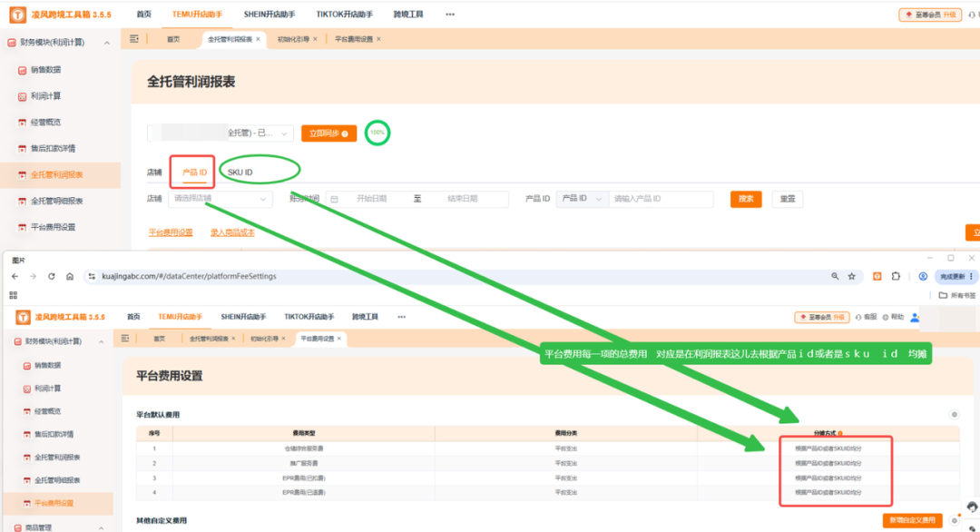Open the 产品 ID type dropdown beside the search input
Screen dimensions: 980x532
tap(582, 199)
